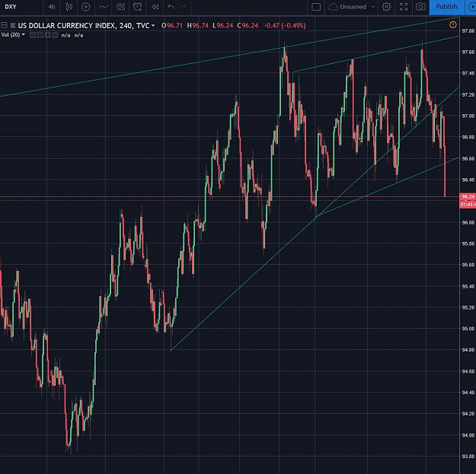Open the indicator templates icon
The width and height of the screenshot is (476, 474).
pos(121,7)
